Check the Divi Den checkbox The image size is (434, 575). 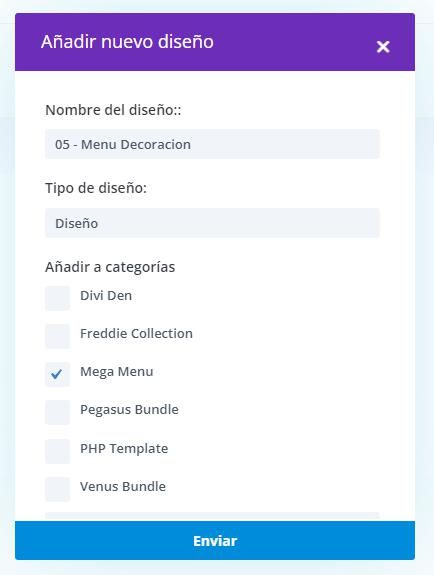coord(57,298)
